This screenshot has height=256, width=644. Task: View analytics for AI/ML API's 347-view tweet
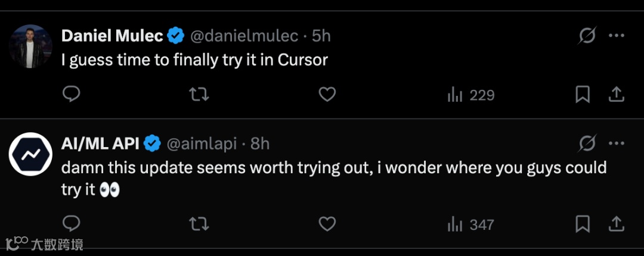point(470,224)
